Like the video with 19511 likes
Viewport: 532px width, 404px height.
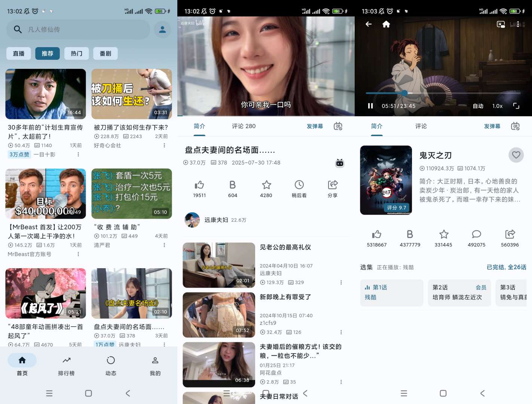(x=199, y=189)
